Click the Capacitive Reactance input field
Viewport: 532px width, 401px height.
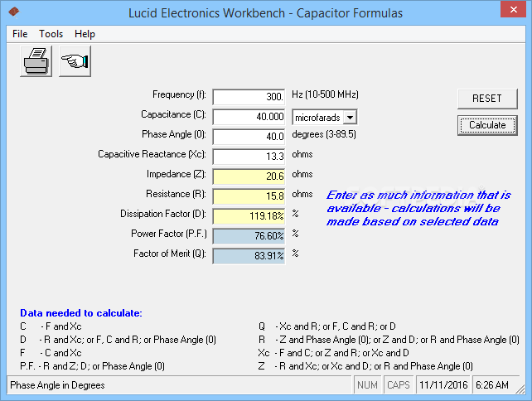click(249, 157)
